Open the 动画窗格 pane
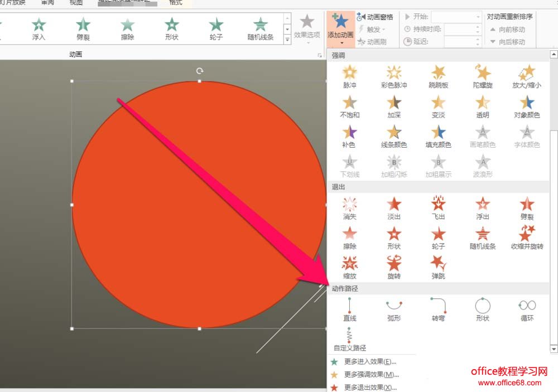 click(x=375, y=17)
